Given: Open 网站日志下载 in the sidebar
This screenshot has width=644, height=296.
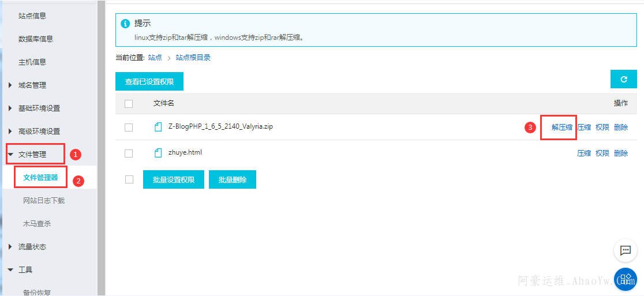Looking at the screenshot, I should point(44,200).
